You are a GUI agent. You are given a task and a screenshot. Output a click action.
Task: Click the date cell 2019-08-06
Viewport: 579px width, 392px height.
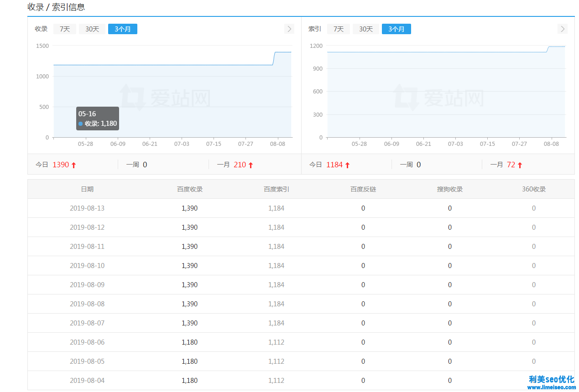(x=87, y=342)
